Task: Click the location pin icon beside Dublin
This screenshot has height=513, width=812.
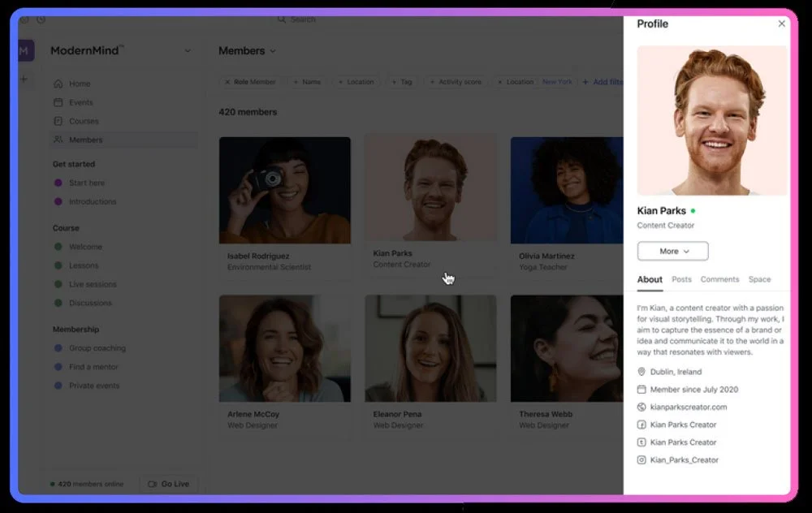Action: 641,372
